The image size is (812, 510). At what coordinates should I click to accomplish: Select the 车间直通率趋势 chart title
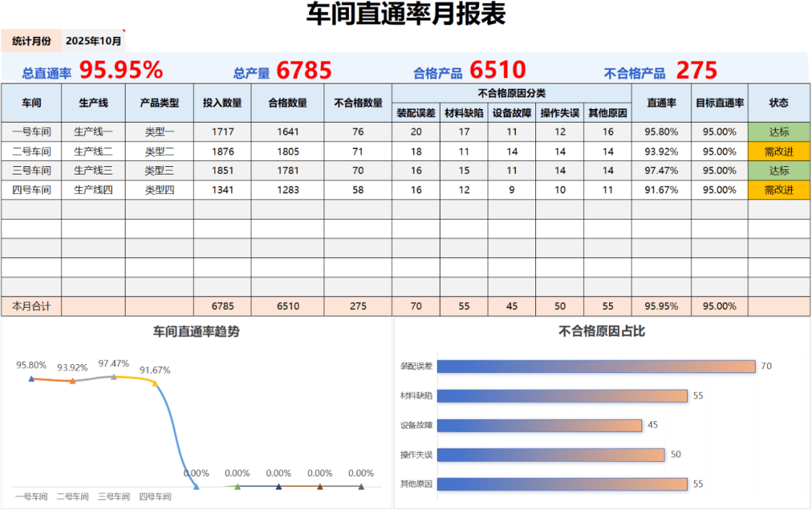[x=196, y=331]
